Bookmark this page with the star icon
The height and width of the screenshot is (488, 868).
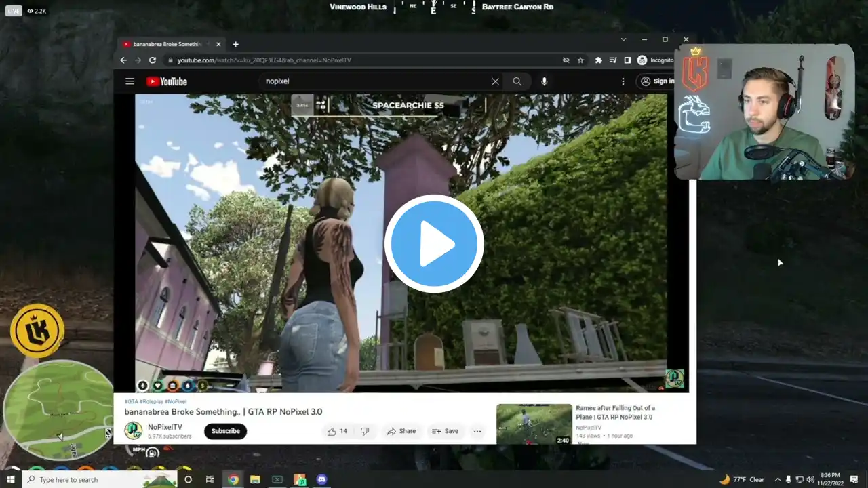pyautogui.click(x=580, y=60)
